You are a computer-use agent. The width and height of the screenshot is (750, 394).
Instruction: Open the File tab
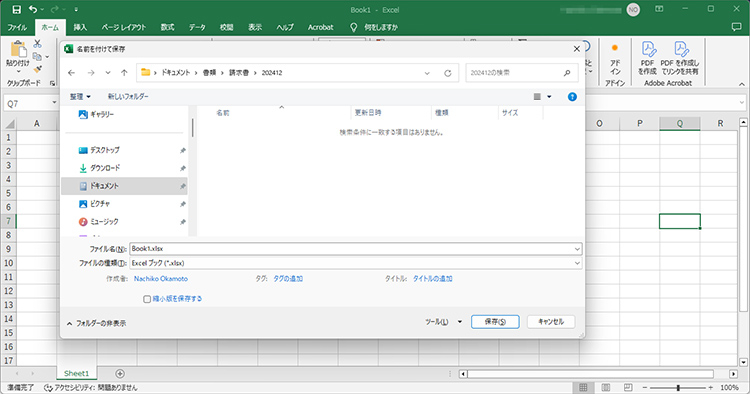pos(17,27)
